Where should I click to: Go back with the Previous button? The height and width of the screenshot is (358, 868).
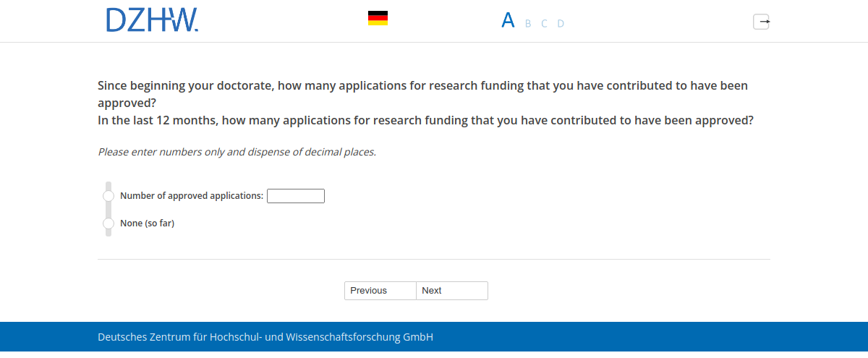pos(380,291)
